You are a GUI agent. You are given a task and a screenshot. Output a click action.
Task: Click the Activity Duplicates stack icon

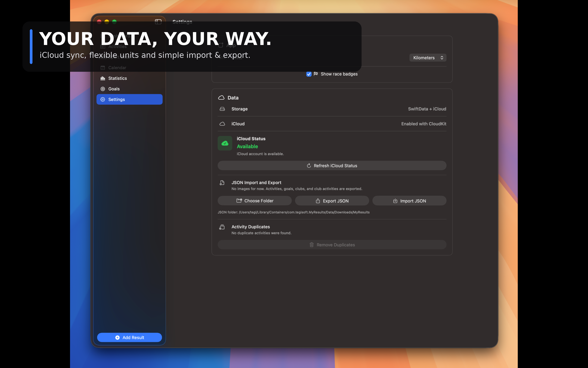click(x=222, y=227)
